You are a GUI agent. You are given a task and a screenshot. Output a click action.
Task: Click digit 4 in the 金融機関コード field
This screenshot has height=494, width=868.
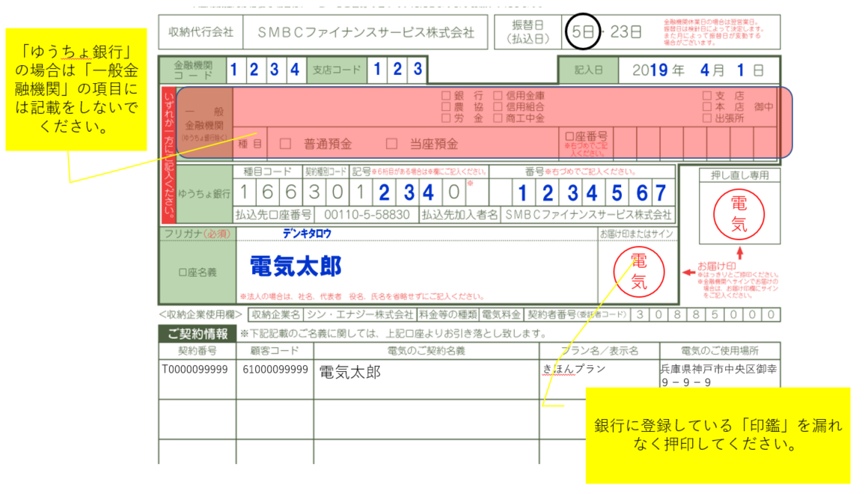click(295, 70)
